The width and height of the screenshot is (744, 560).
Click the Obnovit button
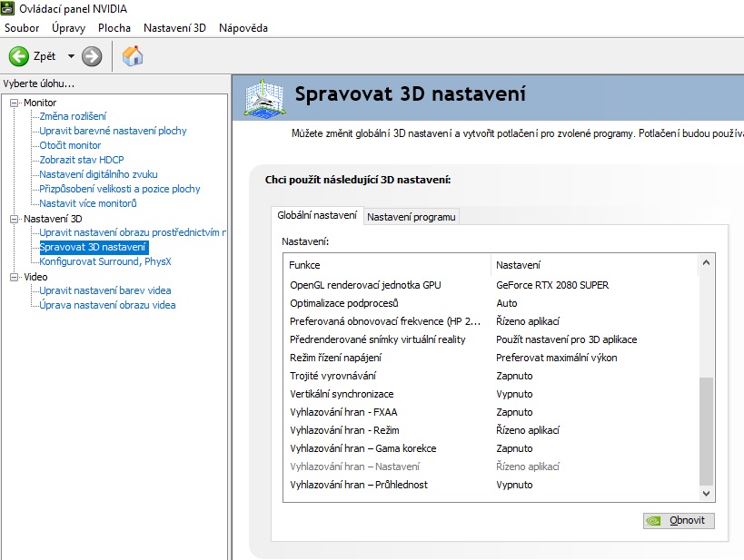(679, 520)
